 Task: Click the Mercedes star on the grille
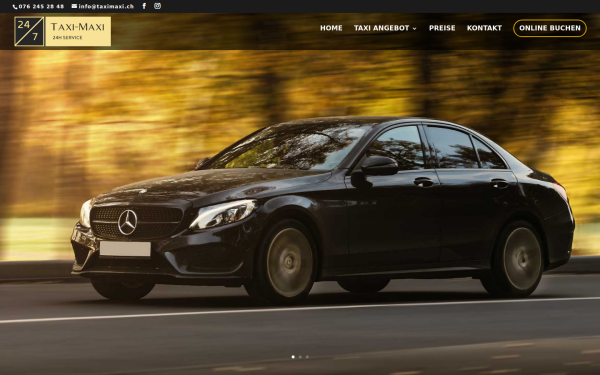point(127,222)
